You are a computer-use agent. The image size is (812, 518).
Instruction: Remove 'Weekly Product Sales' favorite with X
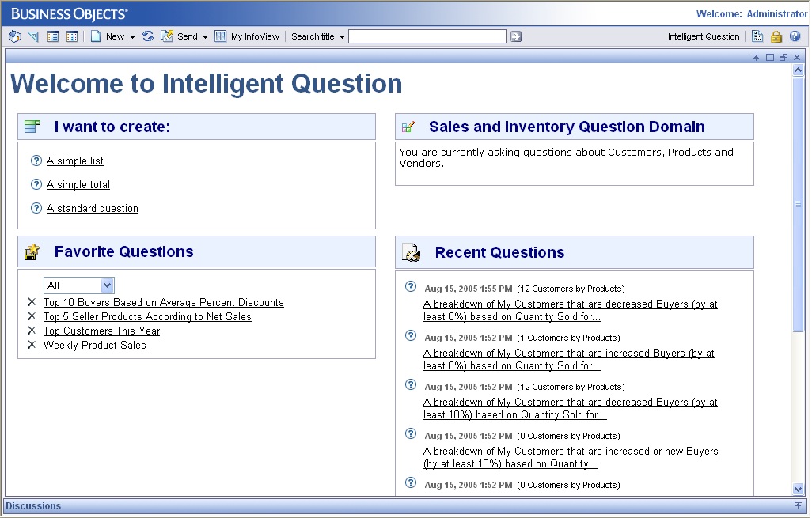(32, 345)
